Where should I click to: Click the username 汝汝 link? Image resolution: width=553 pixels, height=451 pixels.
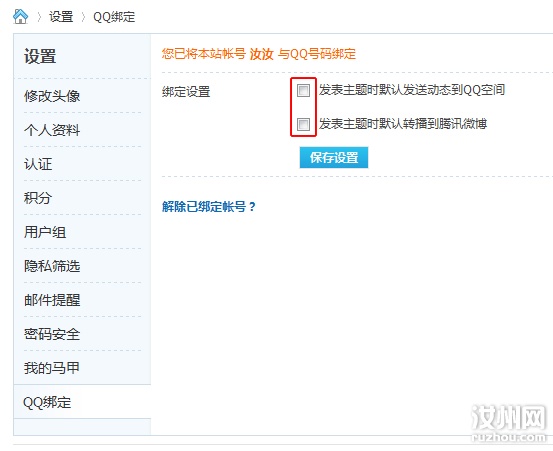click(261, 54)
